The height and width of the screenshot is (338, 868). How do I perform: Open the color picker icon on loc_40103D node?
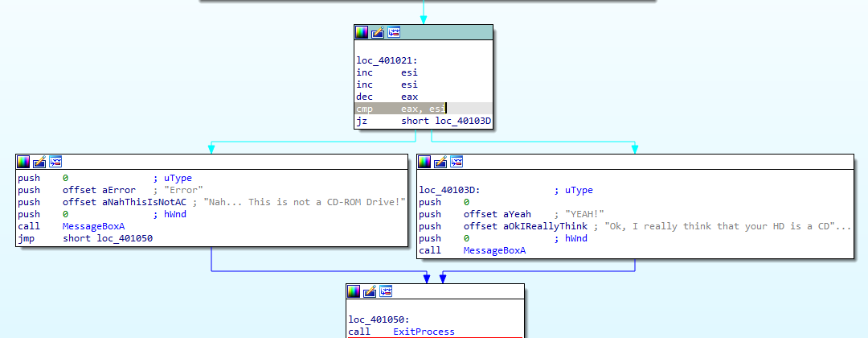424,162
